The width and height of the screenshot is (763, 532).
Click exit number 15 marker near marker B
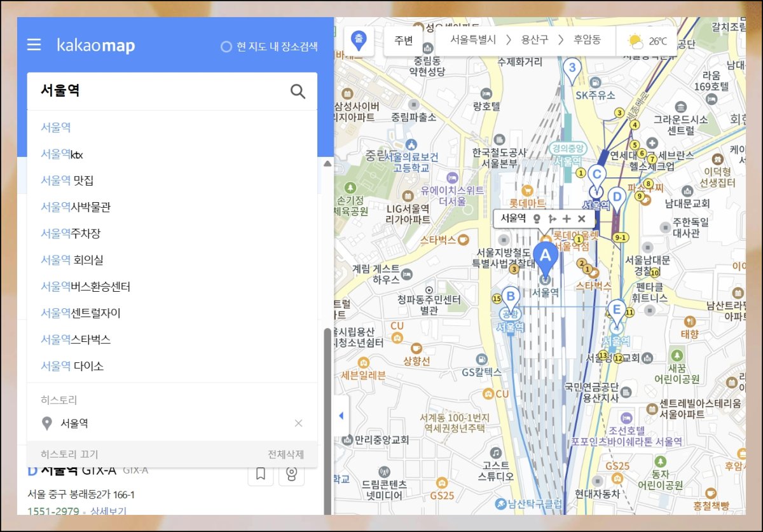[x=497, y=298]
